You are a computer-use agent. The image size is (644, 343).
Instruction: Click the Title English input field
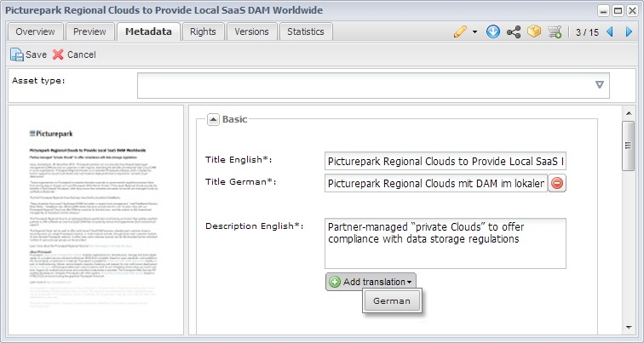point(446,161)
